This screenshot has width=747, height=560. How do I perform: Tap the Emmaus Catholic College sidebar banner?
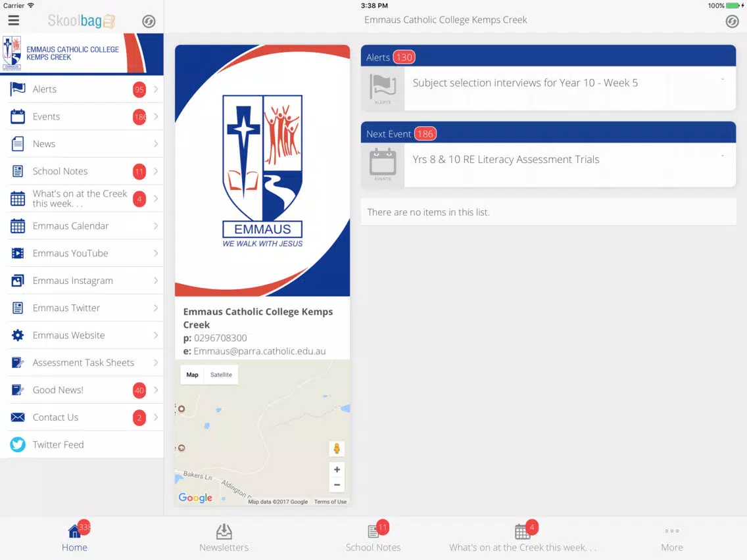(82, 54)
